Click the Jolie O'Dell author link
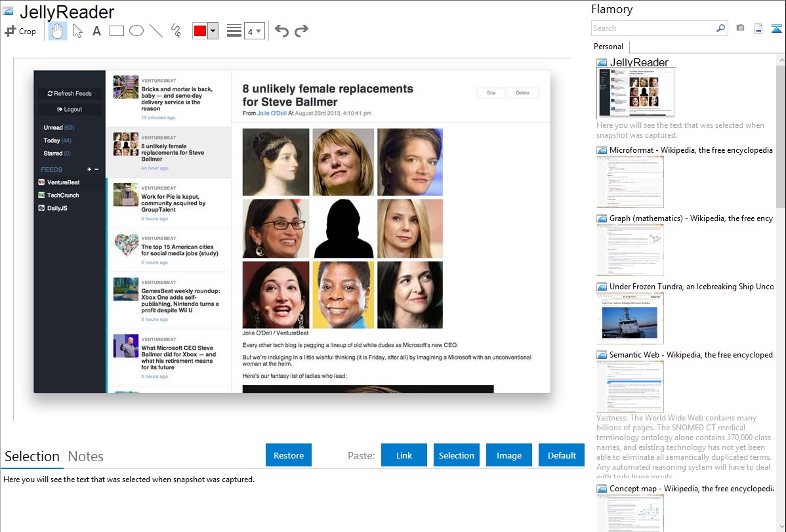 [x=272, y=113]
